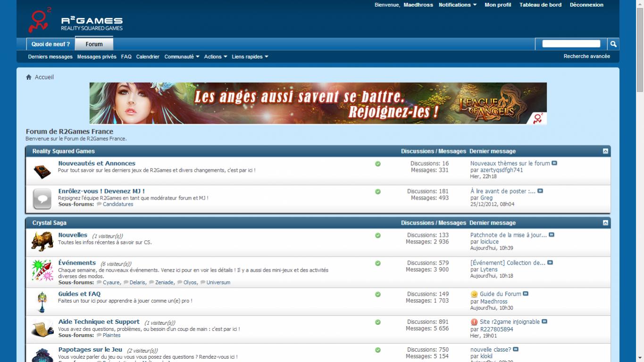Focus the forum search input field

[x=571, y=44]
